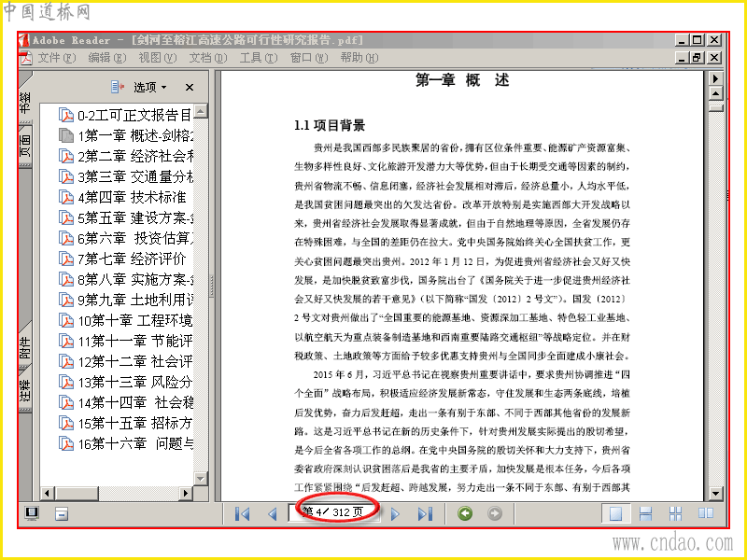Screen dimensions: 747x560
Task: Close the bookmarks panel with X
Action: [x=190, y=87]
